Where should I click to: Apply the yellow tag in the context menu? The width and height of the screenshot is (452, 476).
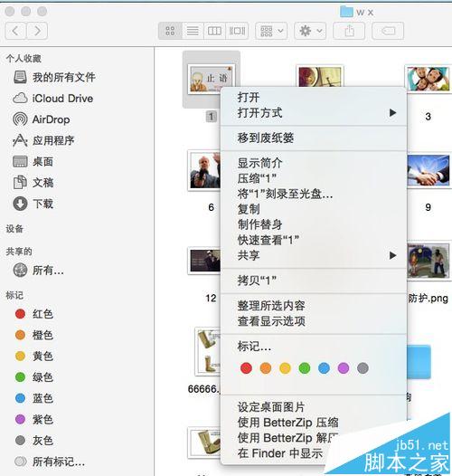click(285, 368)
